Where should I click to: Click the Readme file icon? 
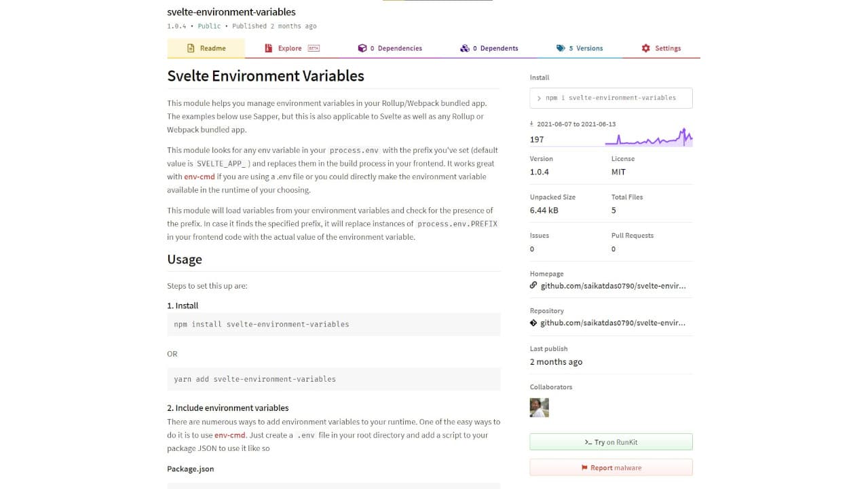click(x=191, y=48)
